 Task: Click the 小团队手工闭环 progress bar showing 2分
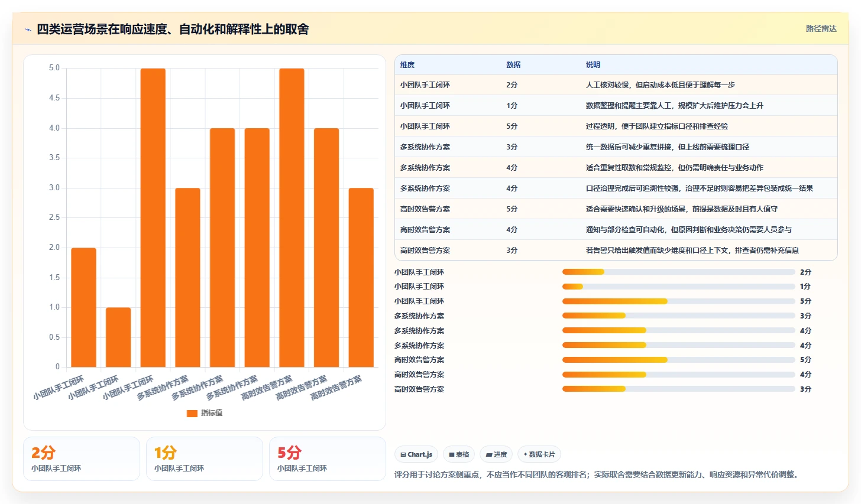tap(679, 272)
